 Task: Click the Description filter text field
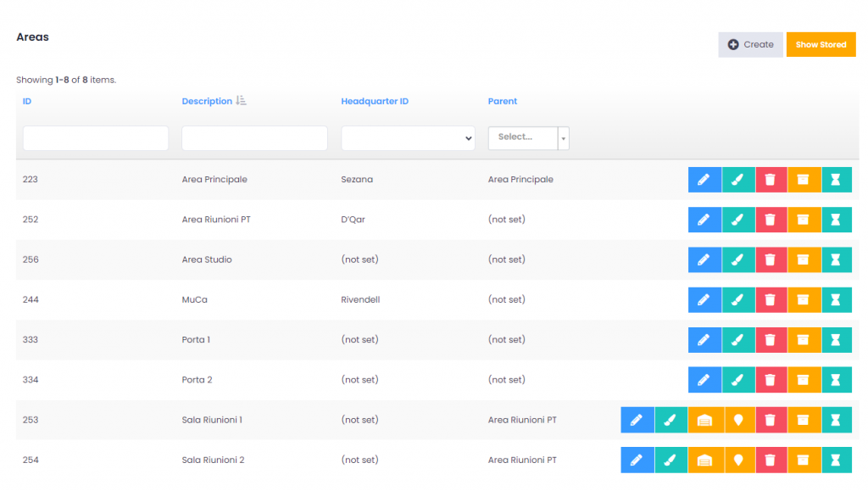[254, 138]
